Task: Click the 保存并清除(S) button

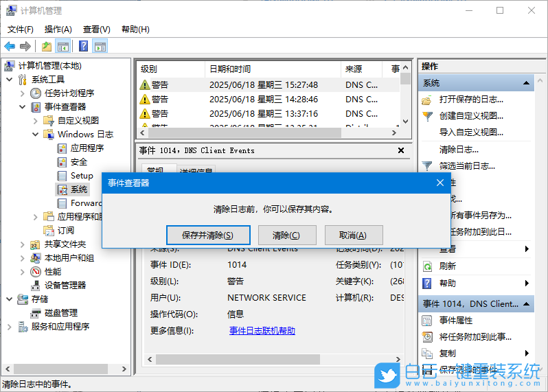Action: [208, 235]
